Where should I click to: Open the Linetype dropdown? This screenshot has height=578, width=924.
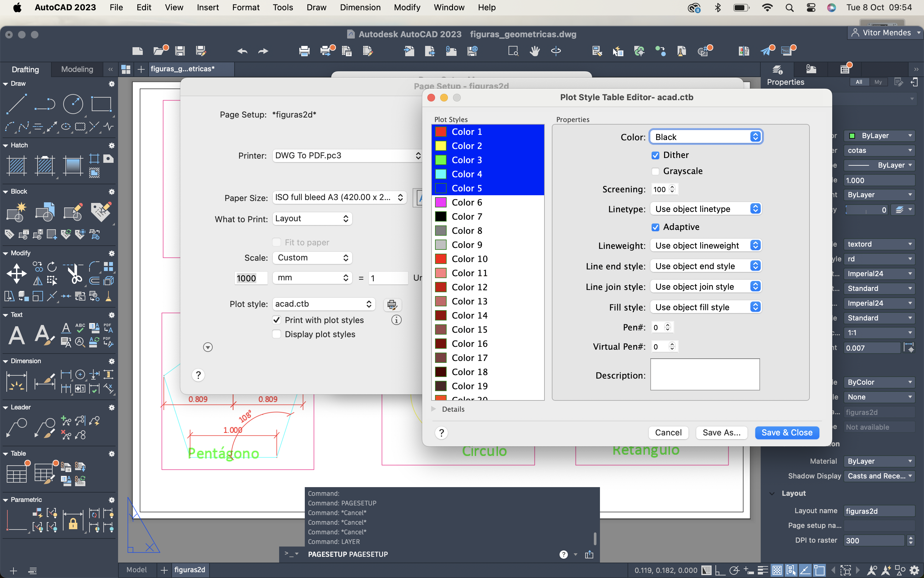706,209
